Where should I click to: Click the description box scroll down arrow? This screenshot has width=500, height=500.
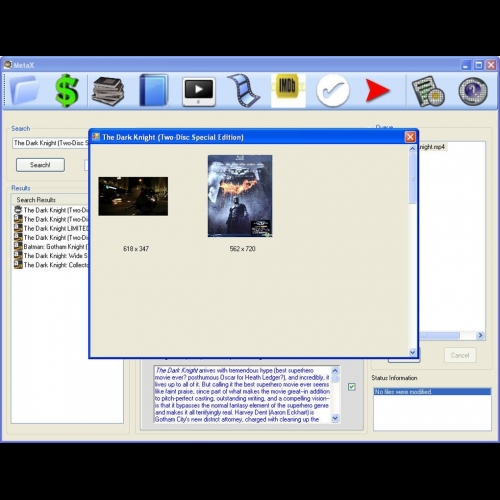(x=335, y=418)
